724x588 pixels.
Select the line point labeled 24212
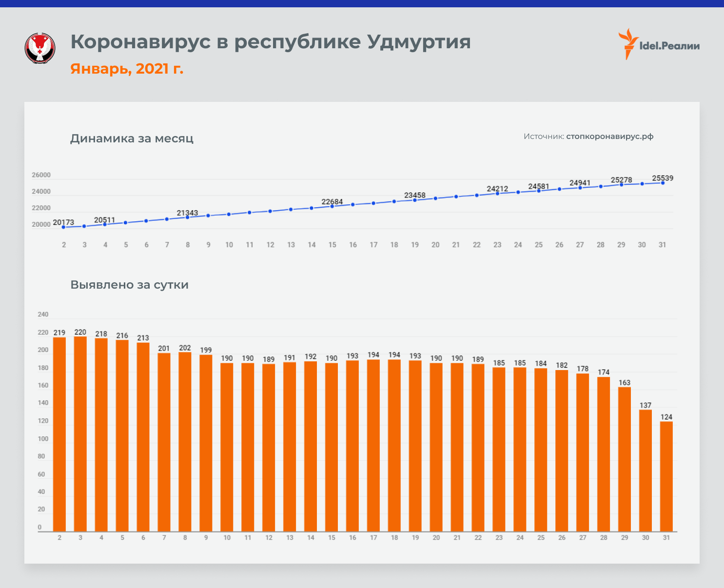pos(497,194)
